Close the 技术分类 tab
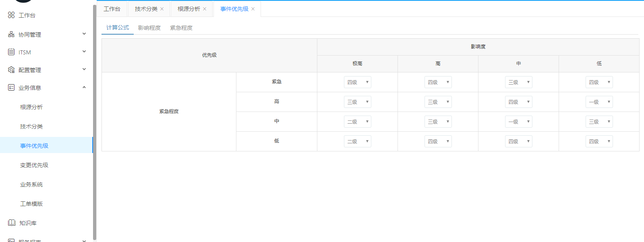The height and width of the screenshot is (242, 644). point(162,9)
